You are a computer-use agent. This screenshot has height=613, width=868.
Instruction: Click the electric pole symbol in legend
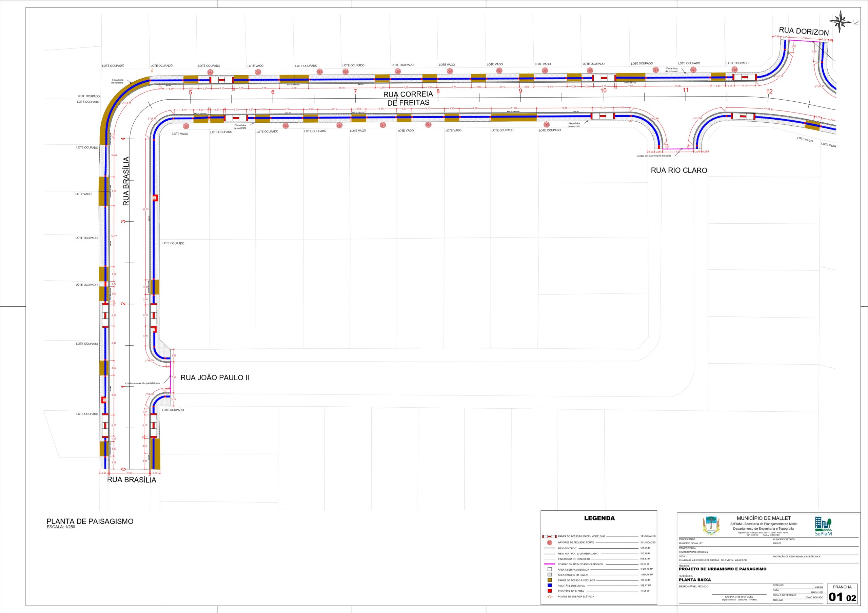(x=550, y=597)
